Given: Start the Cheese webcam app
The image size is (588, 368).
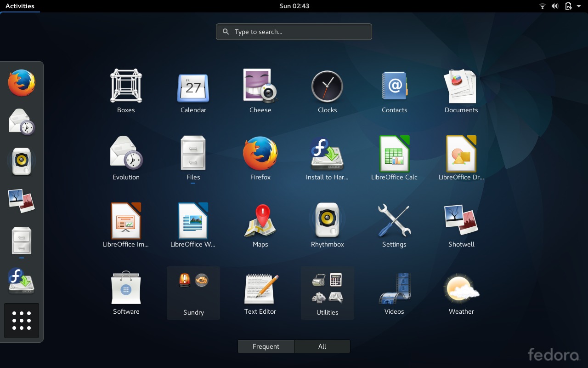Looking at the screenshot, I should click(x=260, y=86).
